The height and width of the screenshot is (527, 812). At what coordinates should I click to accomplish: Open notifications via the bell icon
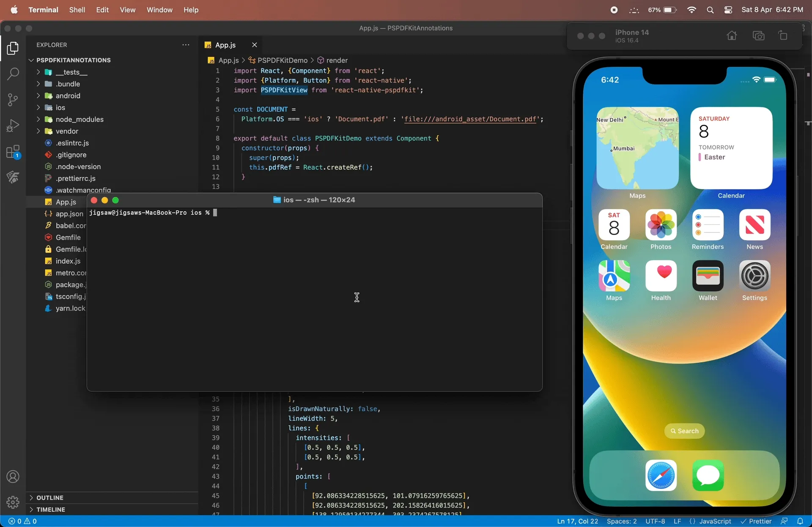coord(801,521)
